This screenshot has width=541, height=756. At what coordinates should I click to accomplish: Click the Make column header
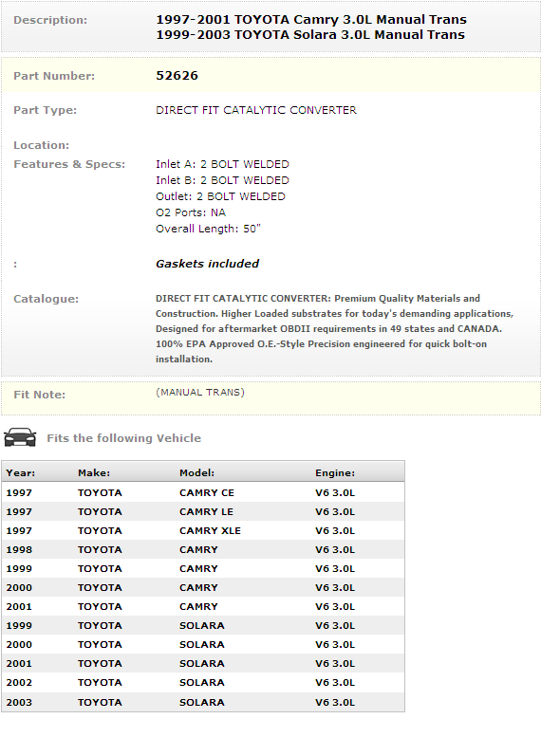[x=94, y=473]
